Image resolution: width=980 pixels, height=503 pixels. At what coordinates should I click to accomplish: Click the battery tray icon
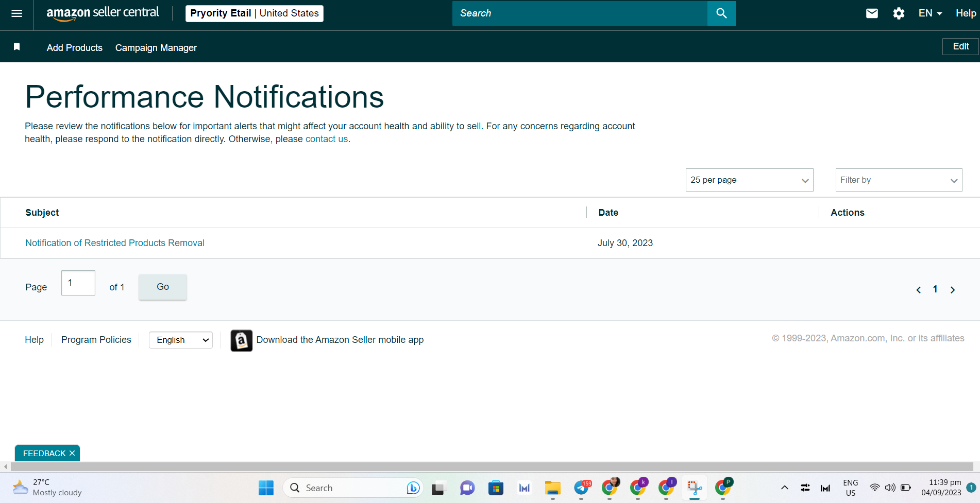(x=906, y=488)
